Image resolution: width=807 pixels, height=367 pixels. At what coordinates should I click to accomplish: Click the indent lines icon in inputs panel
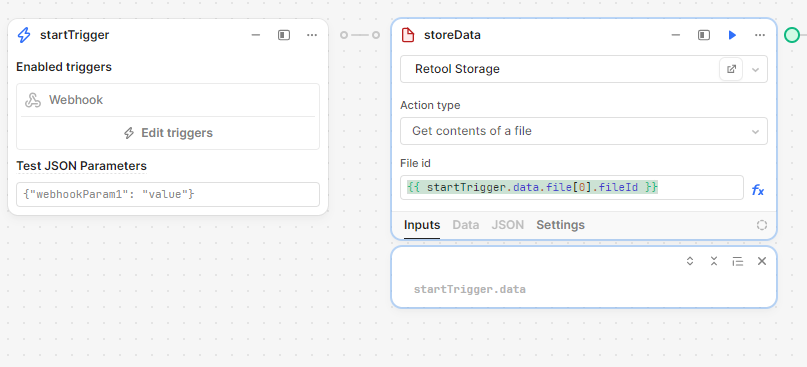coord(738,261)
